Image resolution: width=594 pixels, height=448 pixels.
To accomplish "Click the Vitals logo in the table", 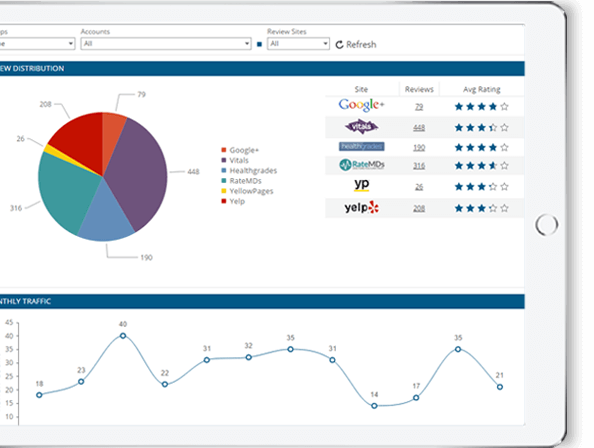I will [x=361, y=126].
